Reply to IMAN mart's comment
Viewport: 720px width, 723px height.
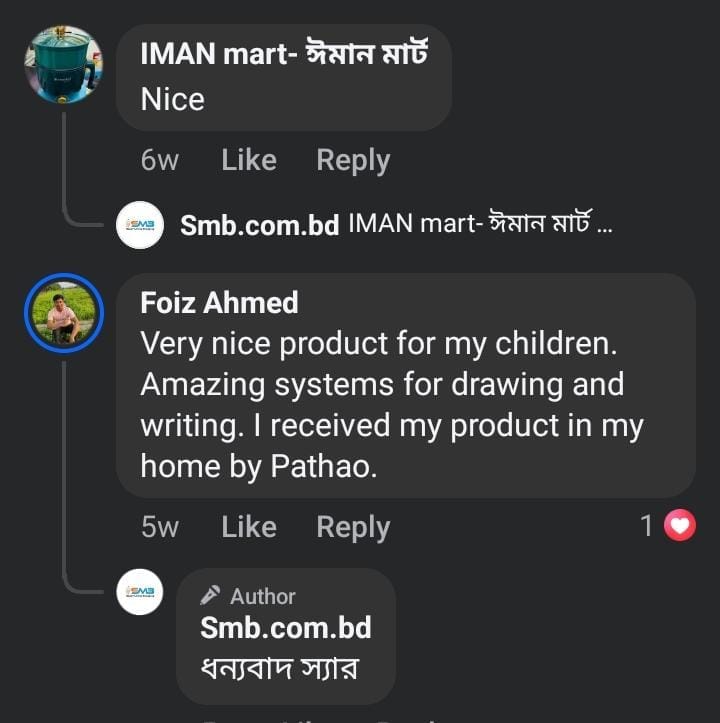pos(353,160)
